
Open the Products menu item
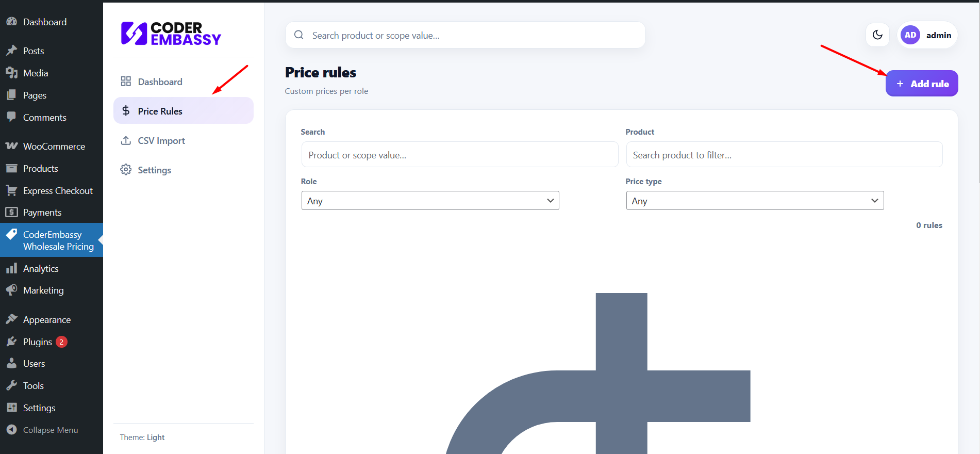click(x=40, y=168)
